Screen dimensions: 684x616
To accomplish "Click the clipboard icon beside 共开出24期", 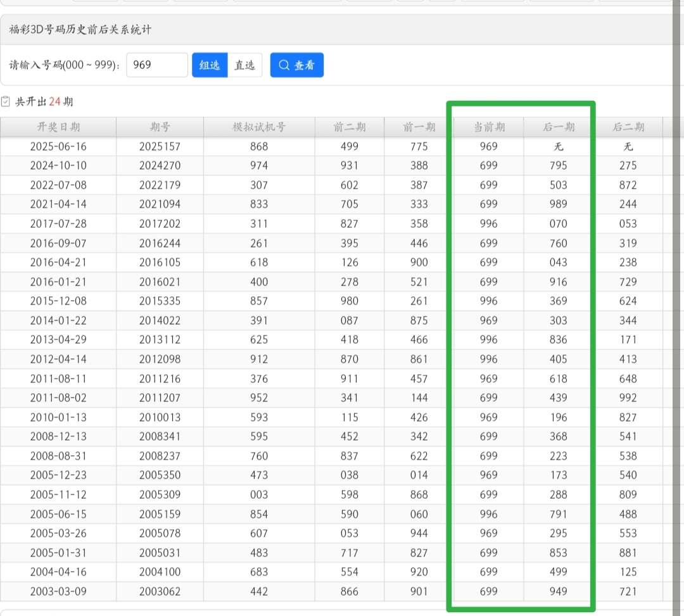I will pyautogui.click(x=5, y=101).
